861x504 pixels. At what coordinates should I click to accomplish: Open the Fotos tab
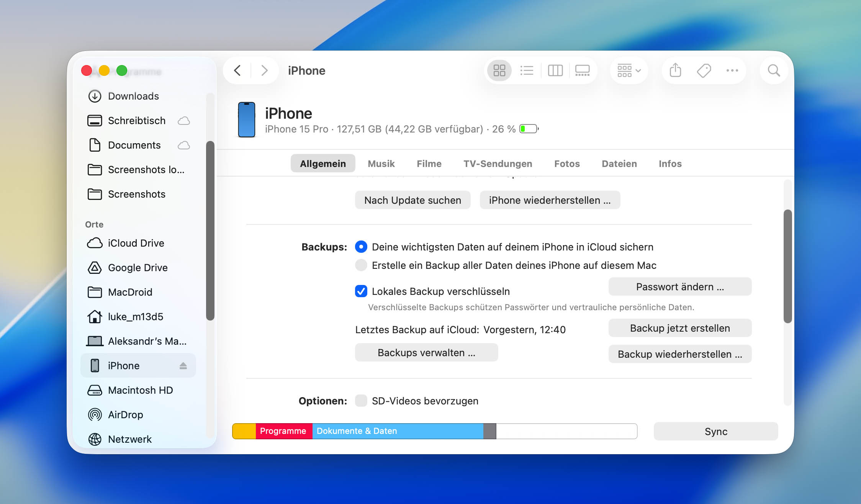pyautogui.click(x=567, y=164)
